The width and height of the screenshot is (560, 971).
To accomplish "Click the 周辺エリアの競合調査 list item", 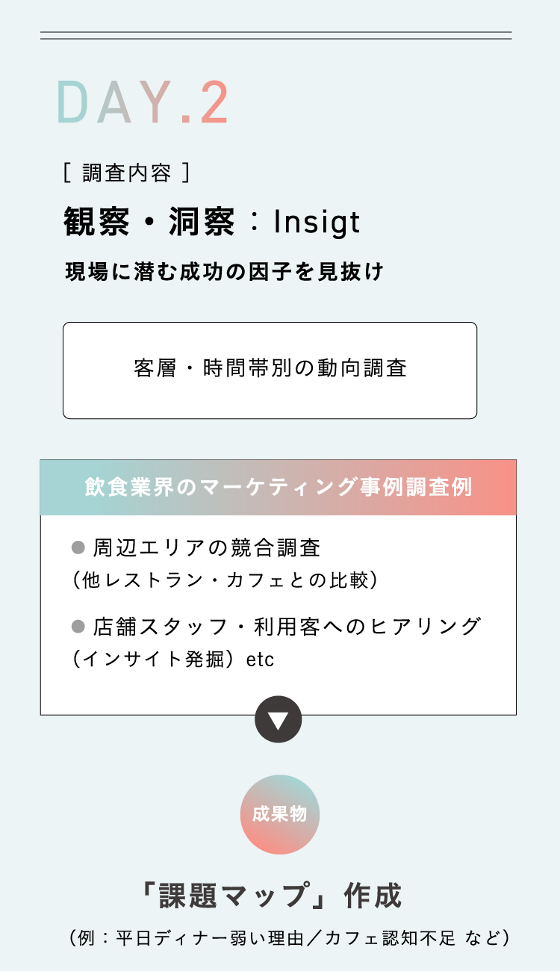I will (x=207, y=548).
